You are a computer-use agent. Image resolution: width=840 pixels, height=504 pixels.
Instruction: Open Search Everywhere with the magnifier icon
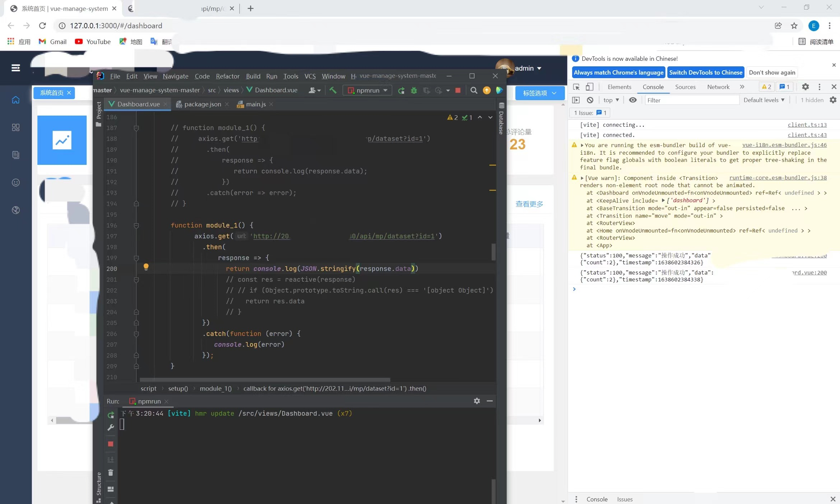(473, 90)
